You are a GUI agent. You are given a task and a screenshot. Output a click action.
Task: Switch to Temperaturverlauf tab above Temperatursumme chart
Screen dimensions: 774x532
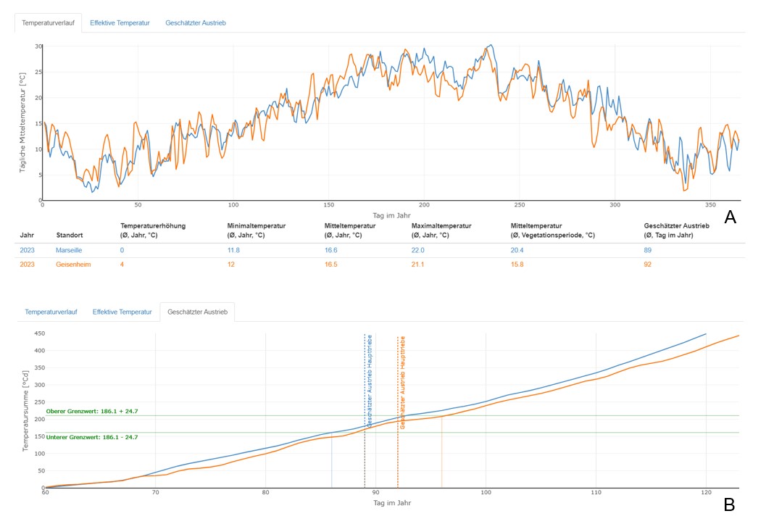pos(51,312)
